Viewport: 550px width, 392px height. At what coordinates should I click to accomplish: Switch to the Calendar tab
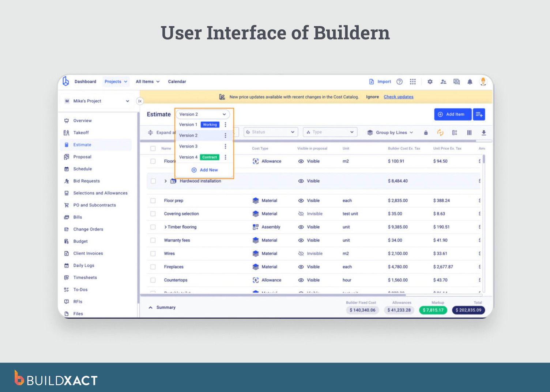(177, 81)
